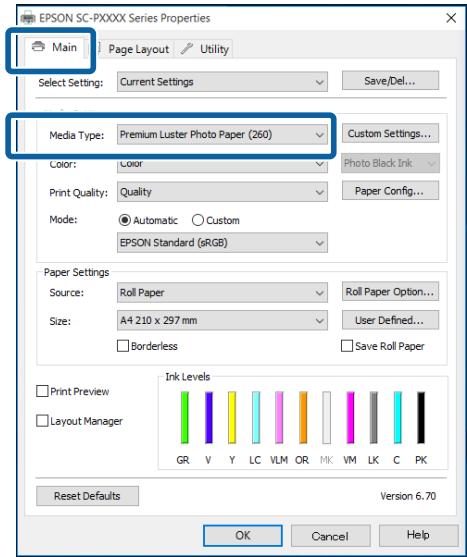Click the C cyan ink level bar
Screen dimensions: 467x557
coord(398,417)
